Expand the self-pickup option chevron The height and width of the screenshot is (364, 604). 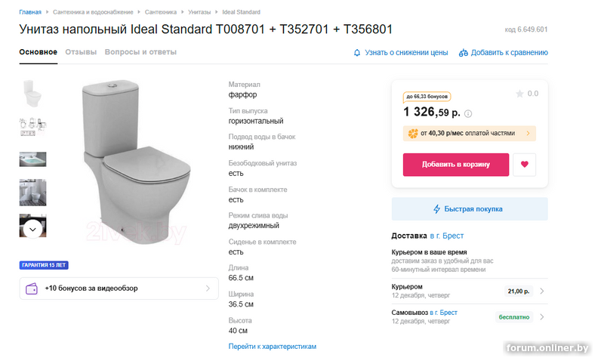[542, 317]
